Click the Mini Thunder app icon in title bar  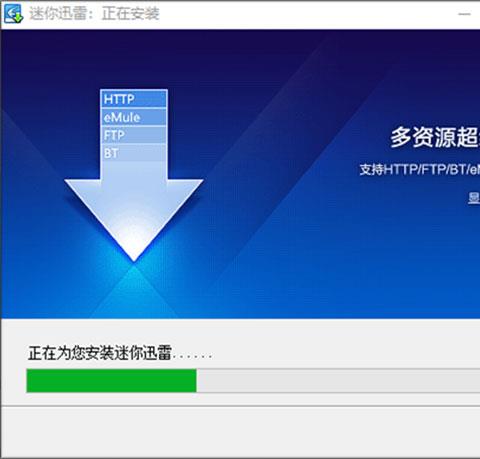point(13,14)
